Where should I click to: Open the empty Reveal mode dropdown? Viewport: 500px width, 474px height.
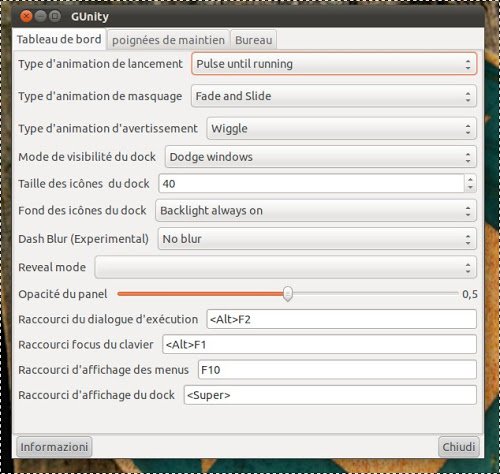(x=286, y=267)
